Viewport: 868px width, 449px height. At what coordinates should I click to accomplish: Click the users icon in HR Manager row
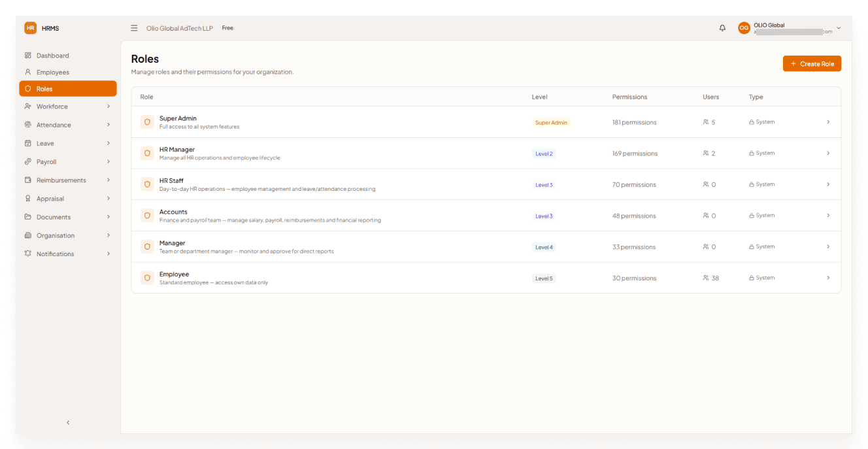706,154
